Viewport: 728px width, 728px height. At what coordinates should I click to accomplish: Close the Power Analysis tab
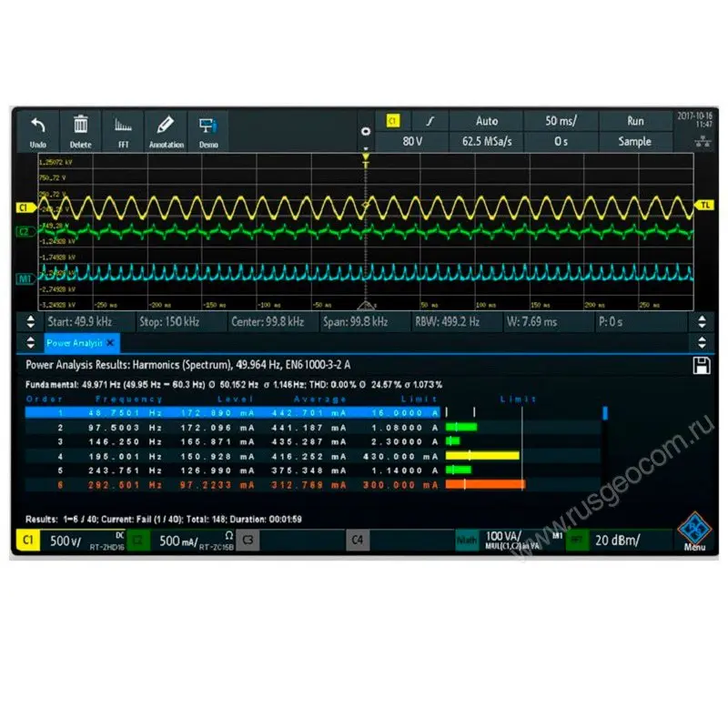coord(110,343)
